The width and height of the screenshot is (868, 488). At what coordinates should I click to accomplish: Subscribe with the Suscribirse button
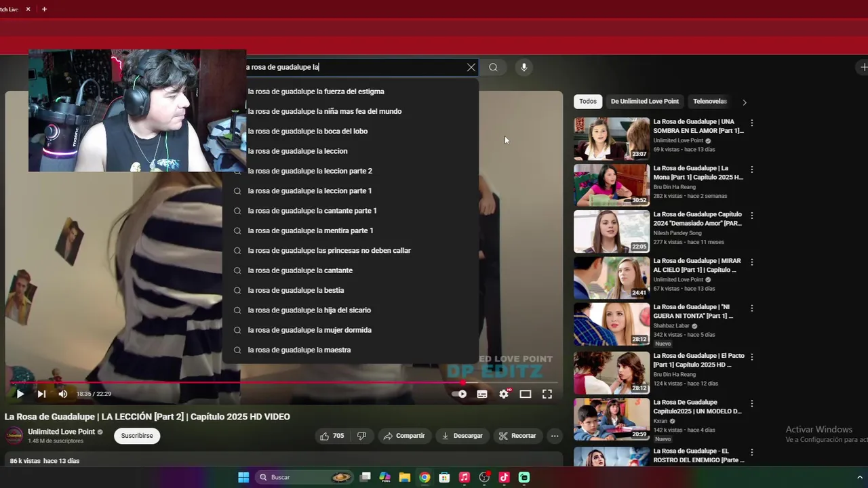coord(137,436)
